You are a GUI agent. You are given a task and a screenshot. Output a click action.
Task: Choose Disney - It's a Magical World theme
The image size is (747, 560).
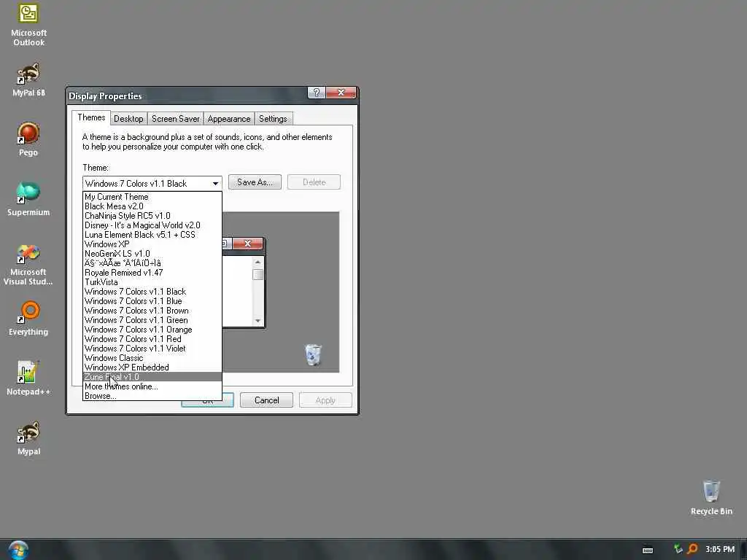pyautogui.click(x=152, y=225)
